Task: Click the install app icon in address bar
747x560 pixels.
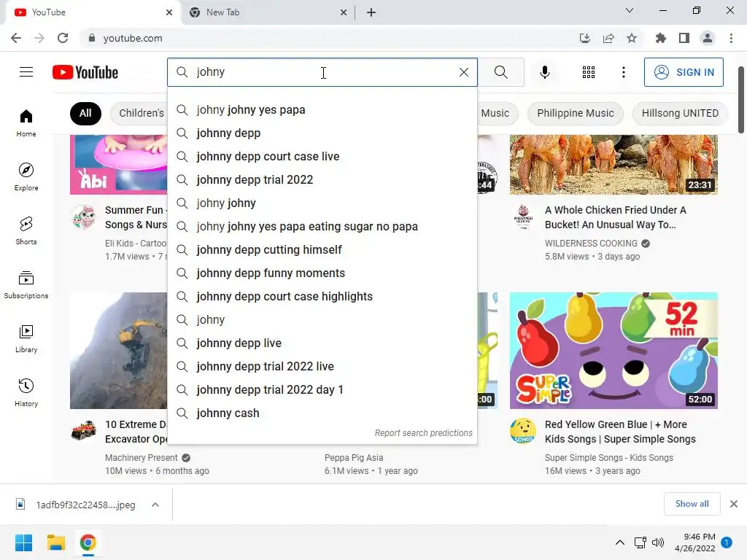Action: click(x=585, y=38)
